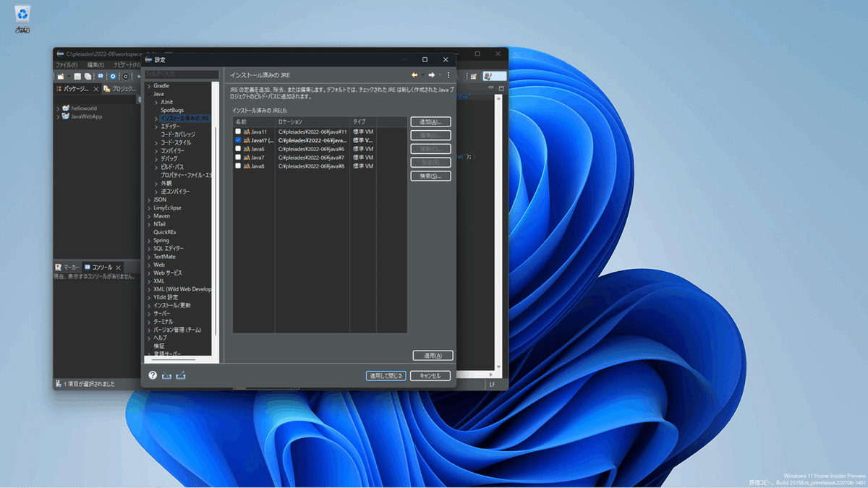The image size is (868, 488).
Task: Click the LF line-ending status bar entry
Action: [493, 384]
